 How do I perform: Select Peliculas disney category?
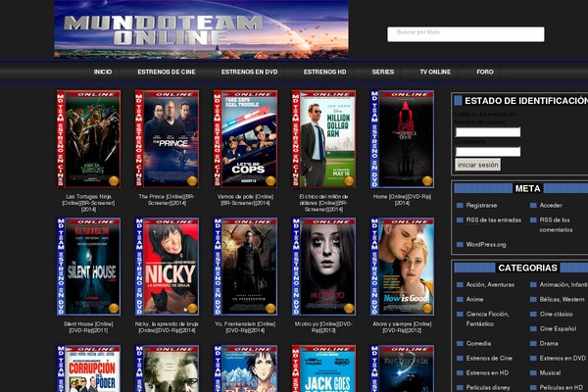click(488, 387)
